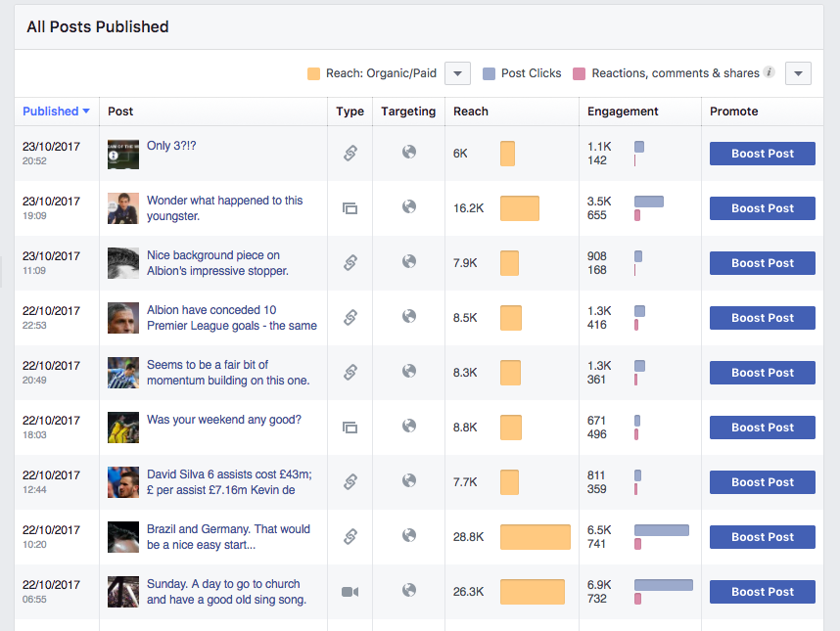Click photo album icon for 'Was your weekend' post

pos(350,428)
